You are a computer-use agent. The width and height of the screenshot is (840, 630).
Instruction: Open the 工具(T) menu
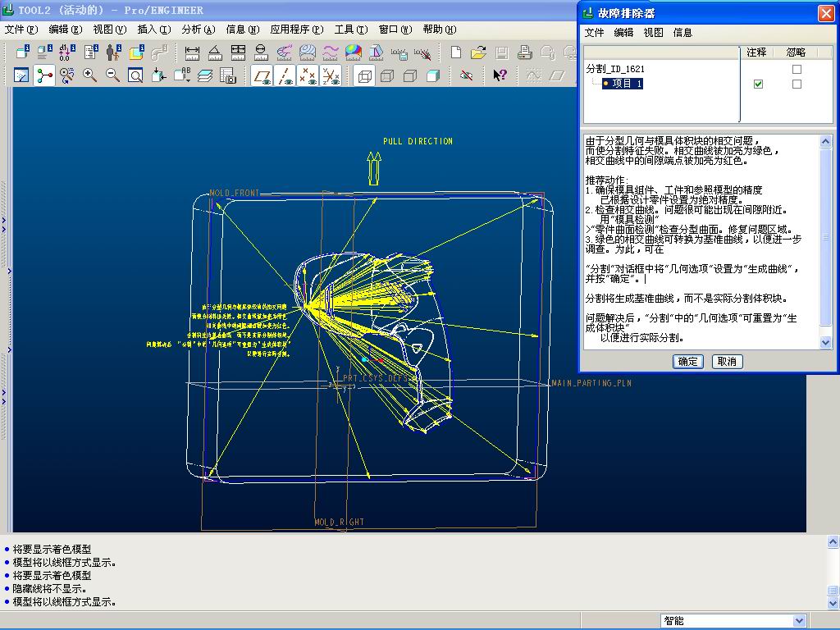click(x=351, y=30)
